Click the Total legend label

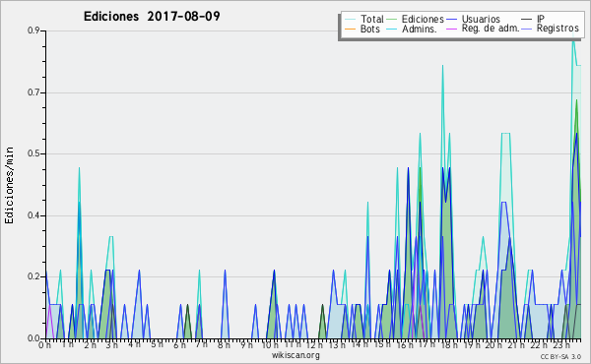372,19
